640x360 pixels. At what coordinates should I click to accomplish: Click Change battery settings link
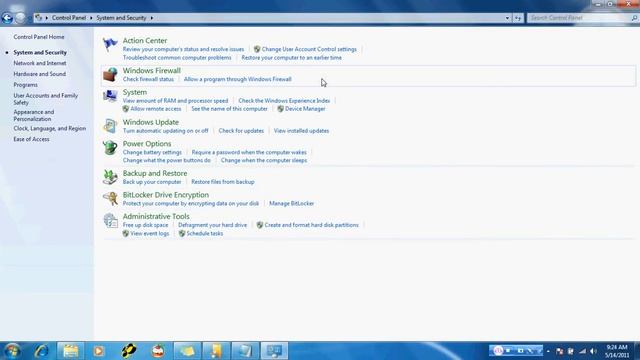point(152,152)
